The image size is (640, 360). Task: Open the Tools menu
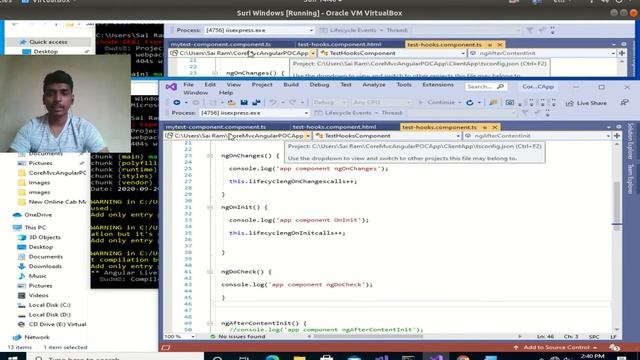click(x=404, y=84)
